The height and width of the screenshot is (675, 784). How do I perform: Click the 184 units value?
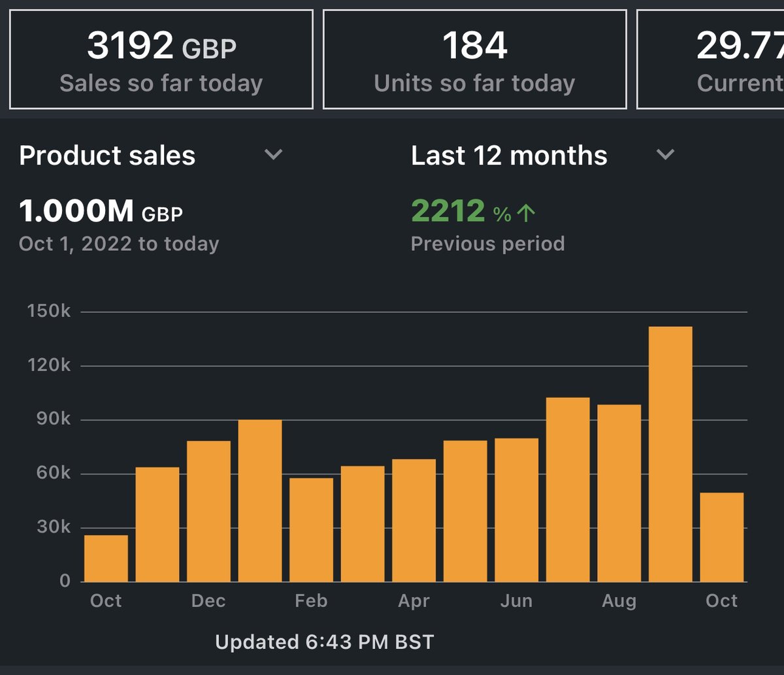pyautogui.click(x=474, y=44)
